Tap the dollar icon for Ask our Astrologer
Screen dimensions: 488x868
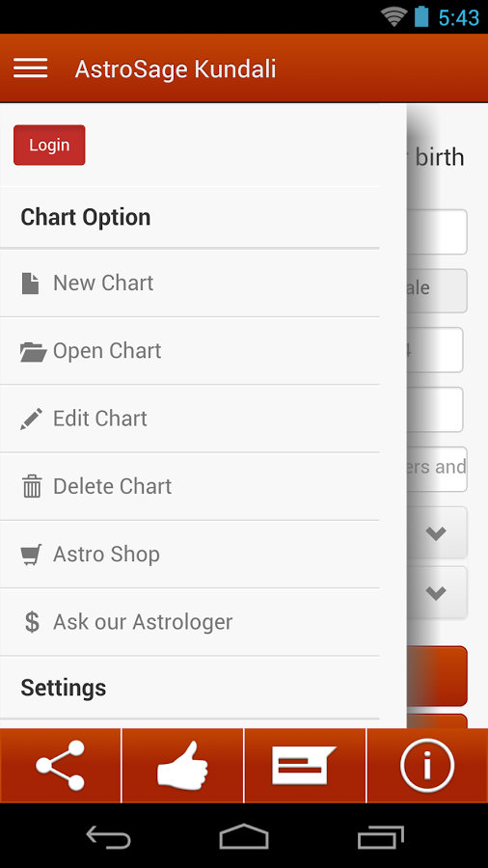[32, 622]
